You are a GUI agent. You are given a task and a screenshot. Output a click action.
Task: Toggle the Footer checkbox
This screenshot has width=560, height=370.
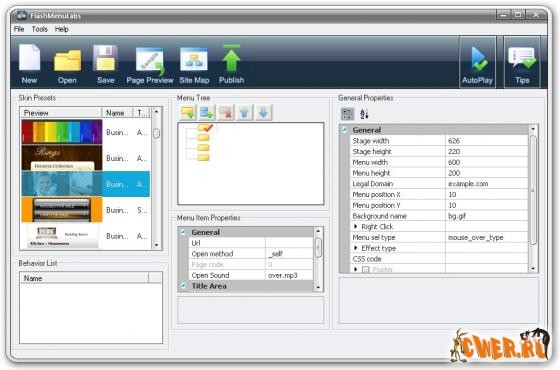click(366, 270)
